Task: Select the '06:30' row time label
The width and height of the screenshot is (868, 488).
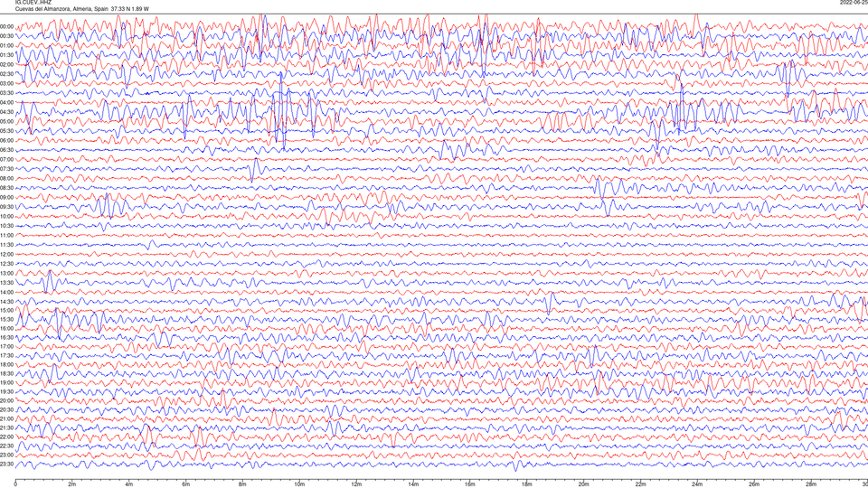Action: click(6, 150)
